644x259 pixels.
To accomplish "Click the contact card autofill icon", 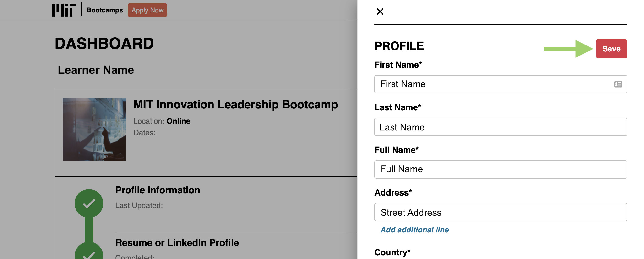I will (x=618, y=84).
